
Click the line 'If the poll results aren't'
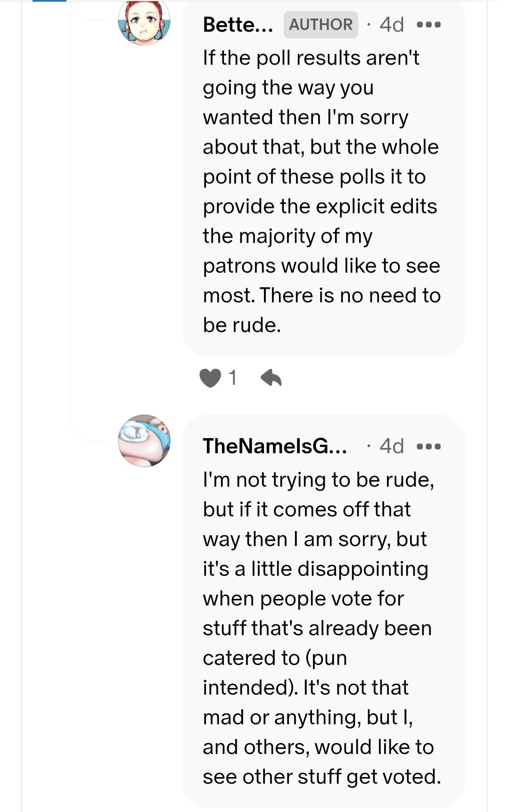(311, 58)
